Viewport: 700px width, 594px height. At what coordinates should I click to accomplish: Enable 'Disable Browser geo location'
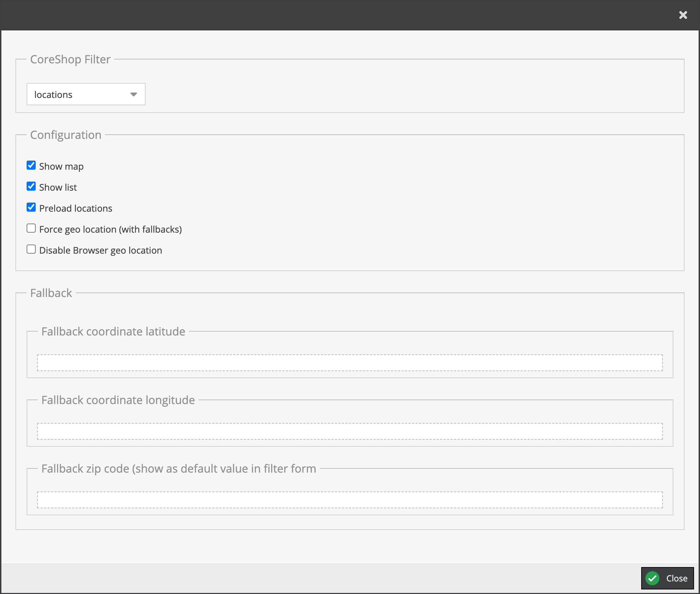click(31, 249)
